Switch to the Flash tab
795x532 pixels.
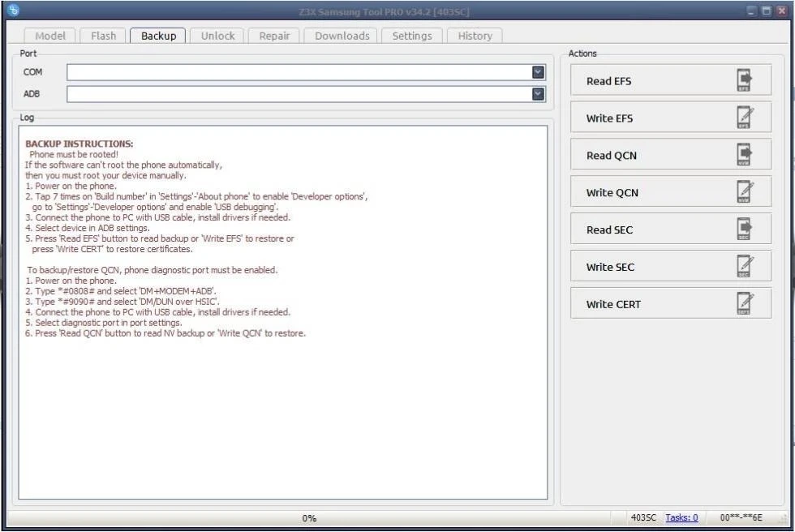point(104,36)
